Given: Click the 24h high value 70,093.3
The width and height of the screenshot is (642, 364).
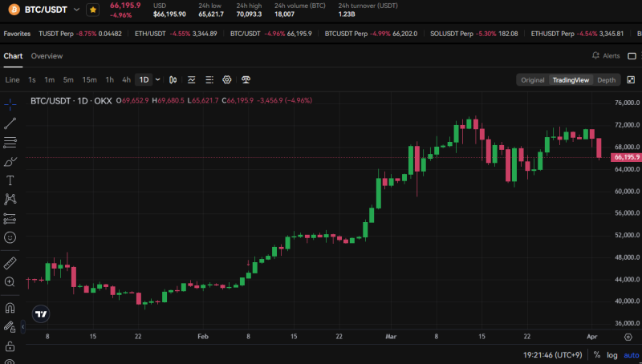Looking at the screenshot, I should pyautogui.click(x=249, y=14).
